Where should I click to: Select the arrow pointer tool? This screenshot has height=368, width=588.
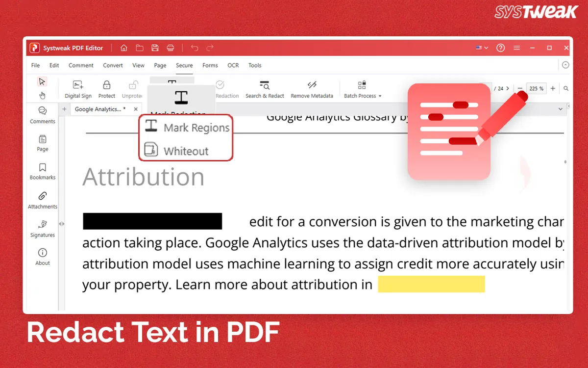tap(42, 81)
